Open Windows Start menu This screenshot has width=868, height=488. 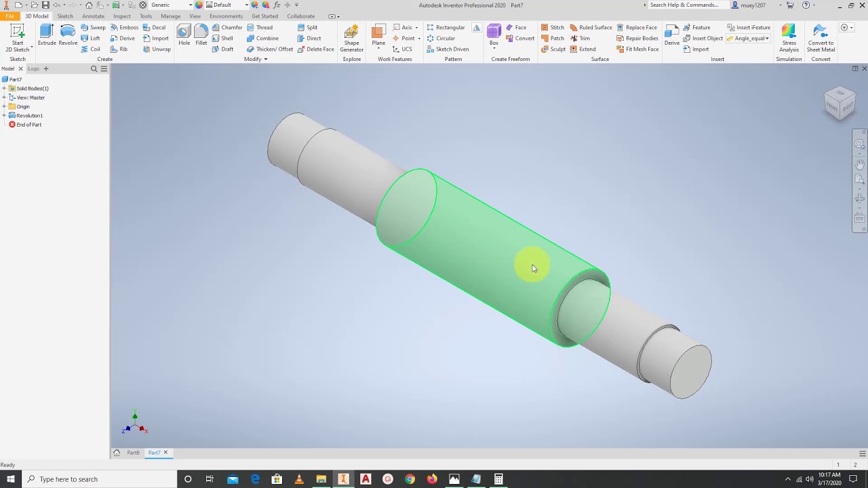pos(10,479)
